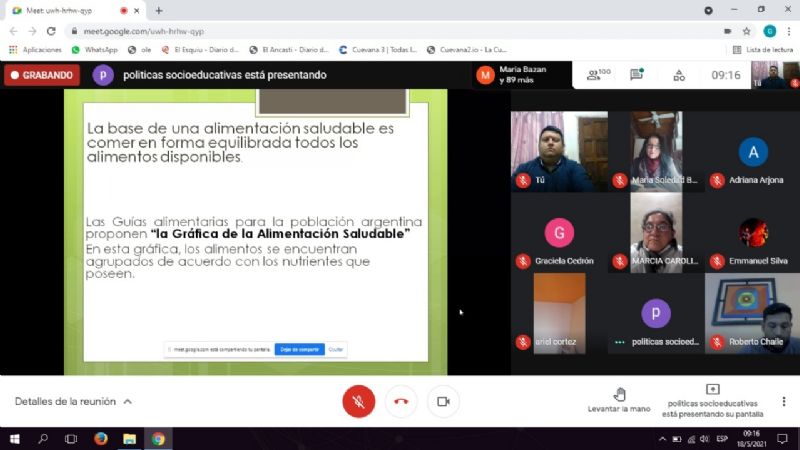Click Ocultar link in the sharing bar

click(336, 349)
